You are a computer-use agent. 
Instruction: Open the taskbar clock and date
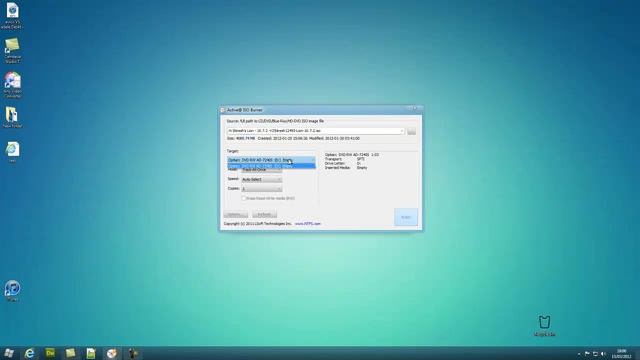point(621,353)
